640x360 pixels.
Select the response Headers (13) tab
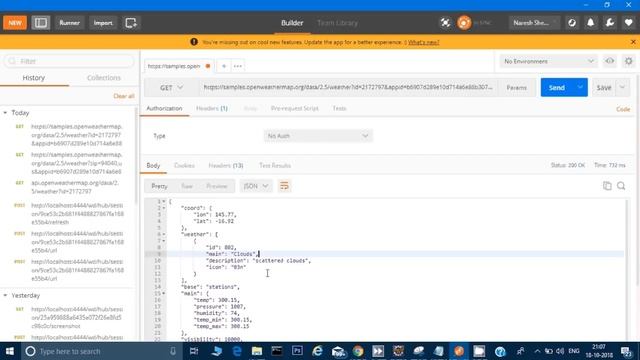226,166
